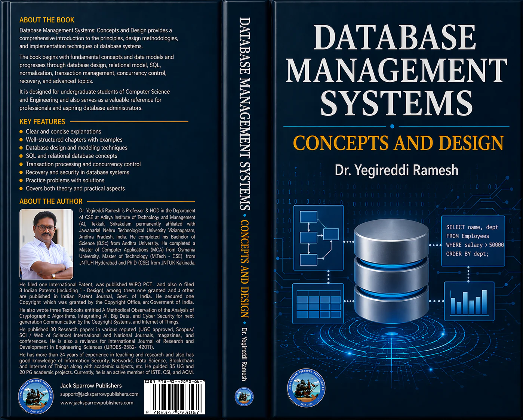
Task: Click paragraph starting 'He published 30 Research papers'
Action: [x=107, y=338]
